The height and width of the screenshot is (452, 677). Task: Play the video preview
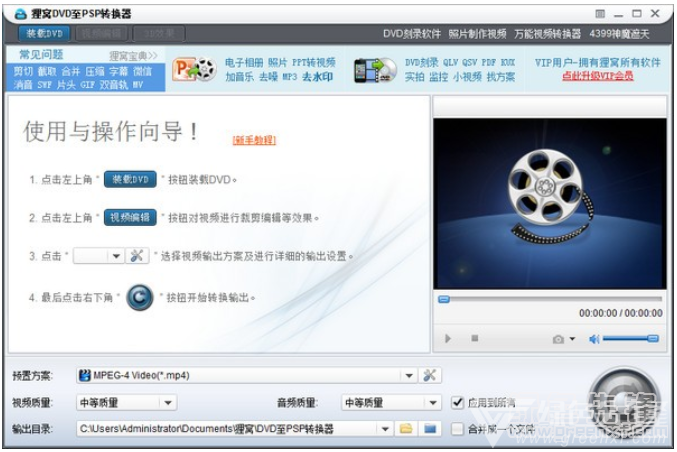(448, 338)
